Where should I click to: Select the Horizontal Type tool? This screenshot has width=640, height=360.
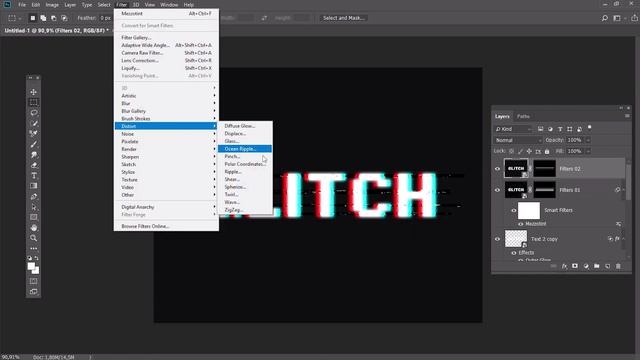coord(33,176)
